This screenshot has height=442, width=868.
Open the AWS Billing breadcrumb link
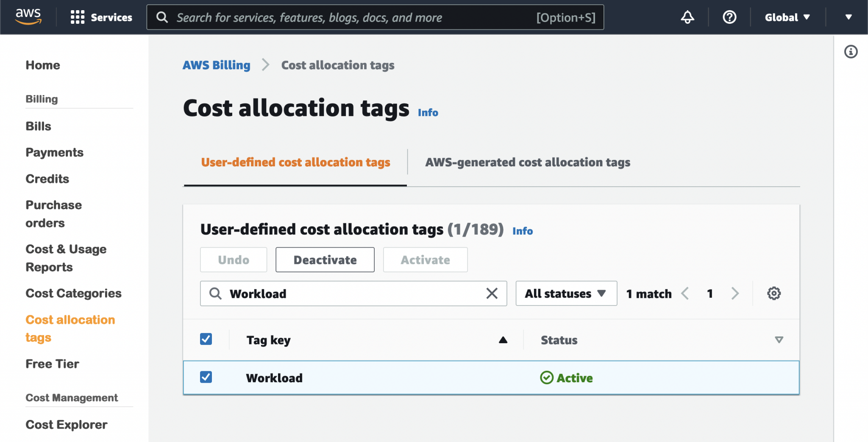[x=216, y=65]
